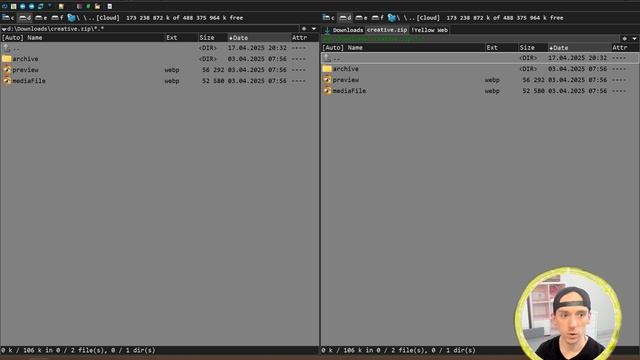Viewport: 640px width, 360px height.
Task: Select the archive row in the right panel
Action: click(x=480, y=69)
